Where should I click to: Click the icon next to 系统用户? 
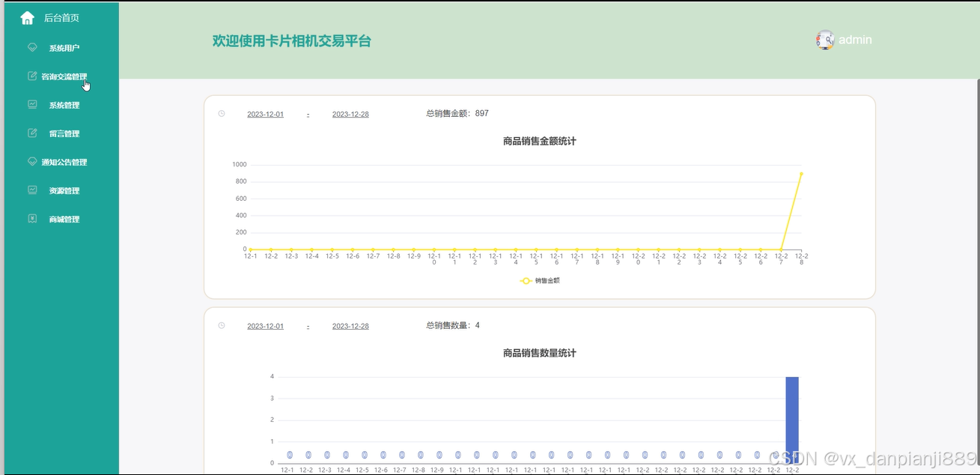click(32, 47)
